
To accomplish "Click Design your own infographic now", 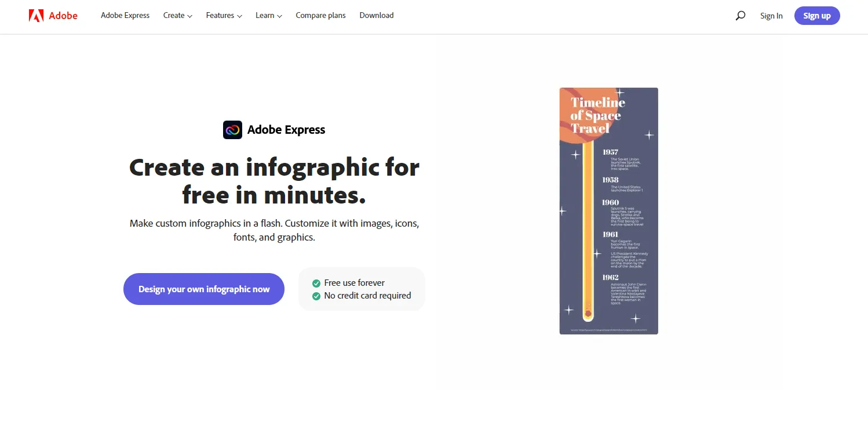I will (x=204, y=289).
